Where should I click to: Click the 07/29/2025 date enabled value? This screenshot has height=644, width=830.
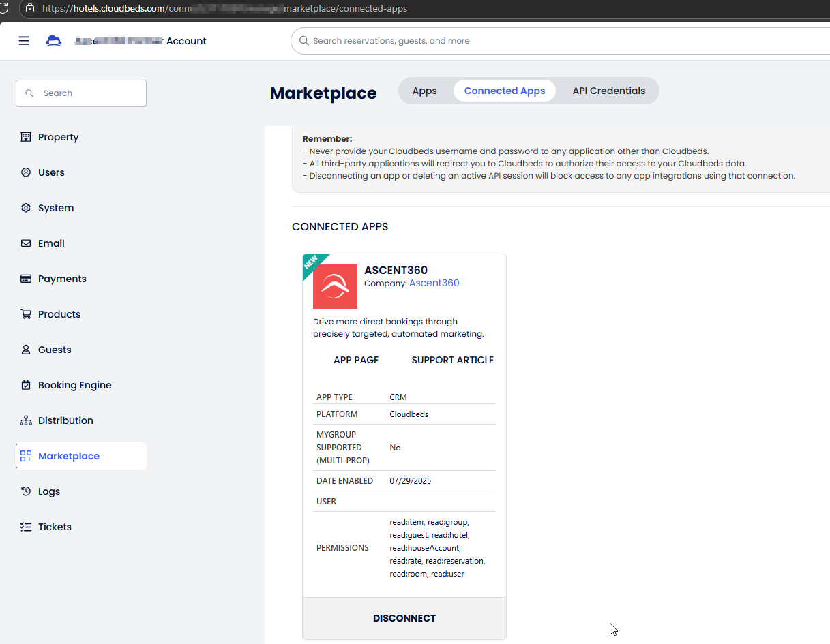411,480
